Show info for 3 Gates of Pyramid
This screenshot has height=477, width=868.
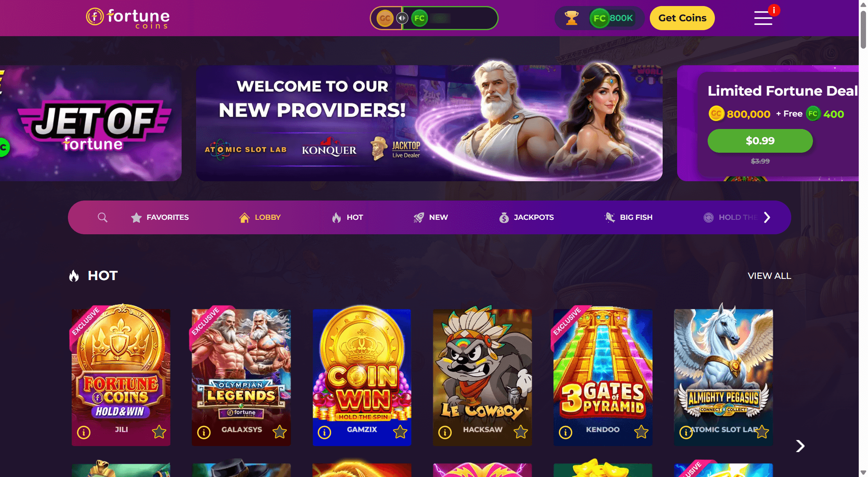click(565, 432)
